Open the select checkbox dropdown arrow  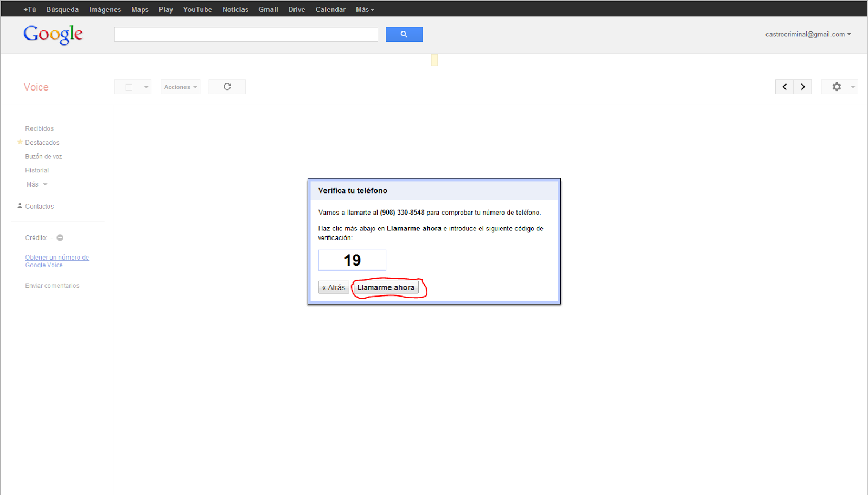pyautogui.click(x=146, y=87)
